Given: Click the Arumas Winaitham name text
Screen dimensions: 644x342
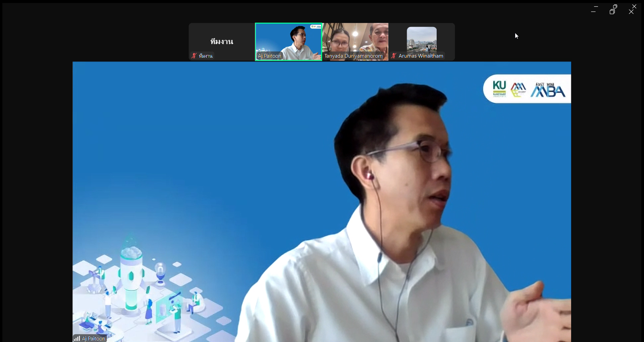Looking at the screenshot, I should click(421, 56).
